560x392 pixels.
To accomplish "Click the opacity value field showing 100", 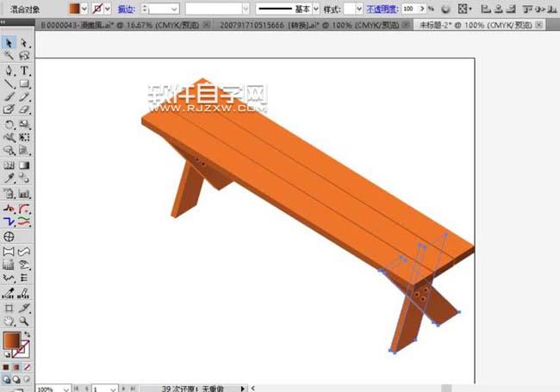I will pos(410,9).
